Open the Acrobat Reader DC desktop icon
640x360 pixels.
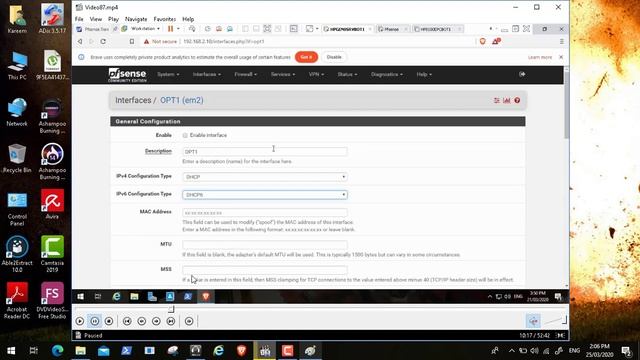(x=17, y=300)
